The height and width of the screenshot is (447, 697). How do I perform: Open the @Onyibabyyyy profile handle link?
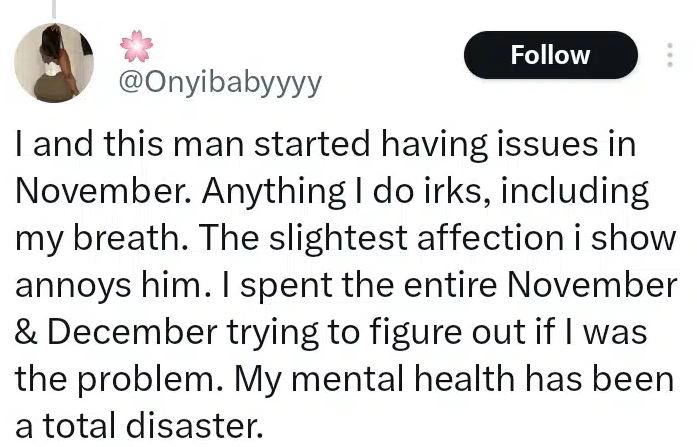[220, 83]
